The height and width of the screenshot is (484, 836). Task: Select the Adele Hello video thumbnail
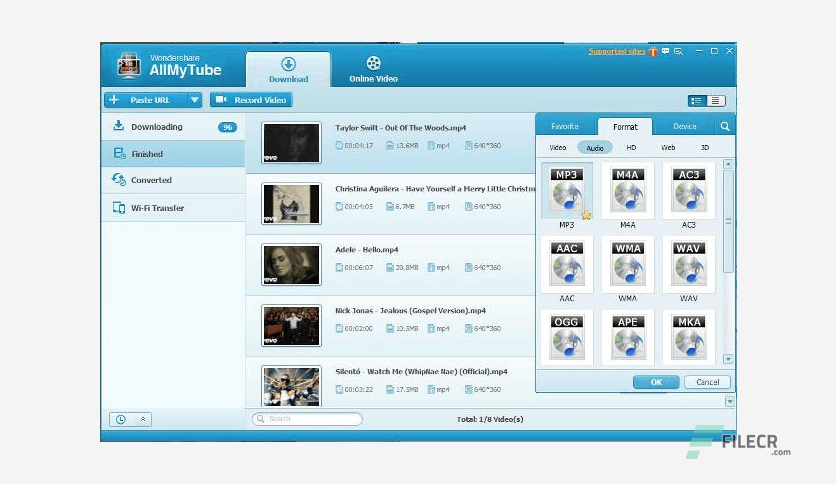pos(291,264)
